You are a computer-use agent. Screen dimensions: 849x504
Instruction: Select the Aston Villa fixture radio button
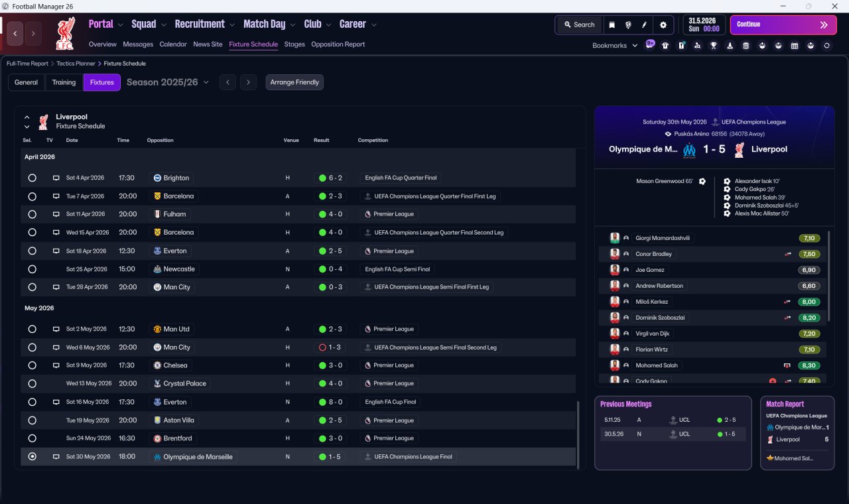pyautogui.click(x=32, y=420)
